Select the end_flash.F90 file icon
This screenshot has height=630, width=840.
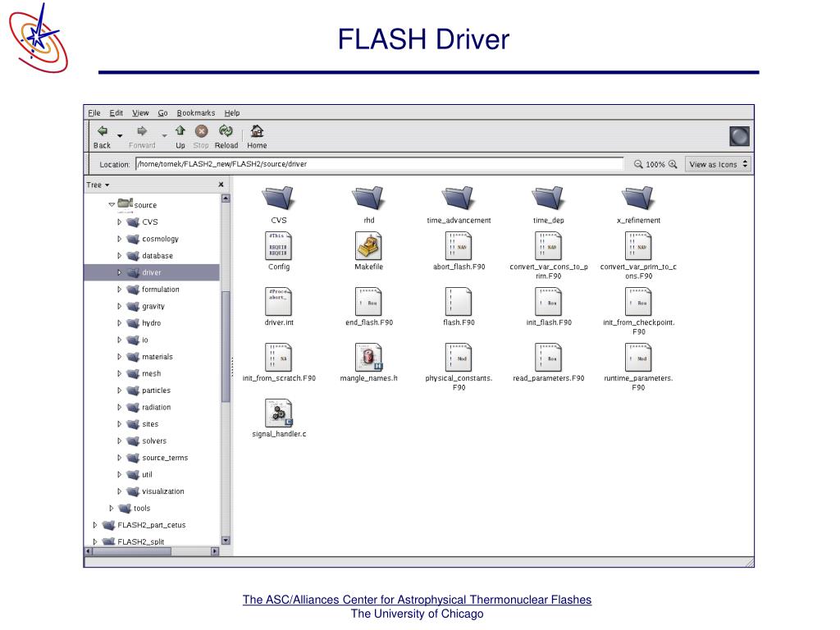pos(368,301)
